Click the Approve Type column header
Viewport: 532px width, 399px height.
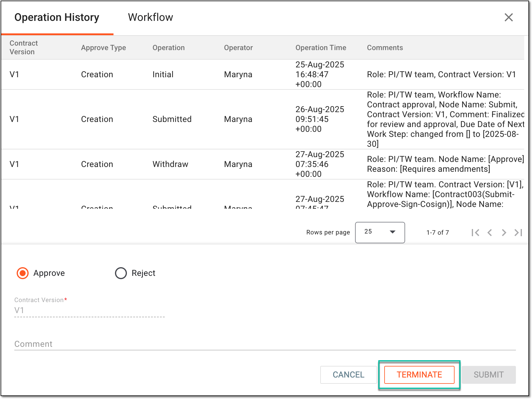(103, 48)
